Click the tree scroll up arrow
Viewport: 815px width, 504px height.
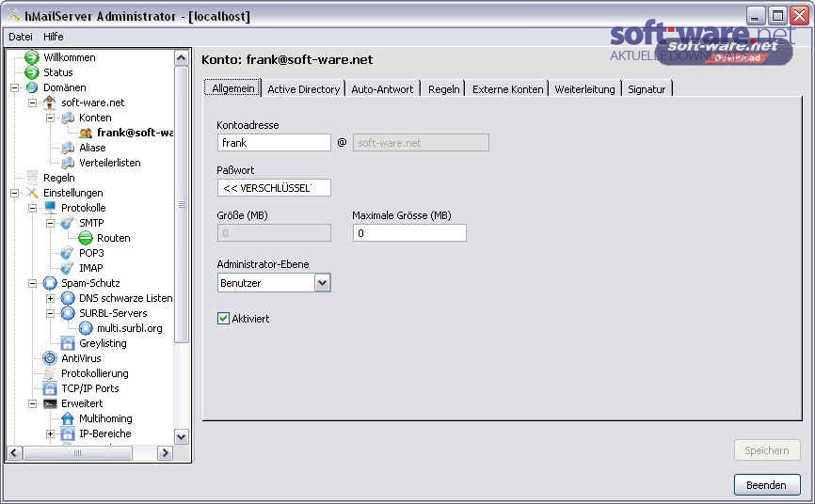181,57
